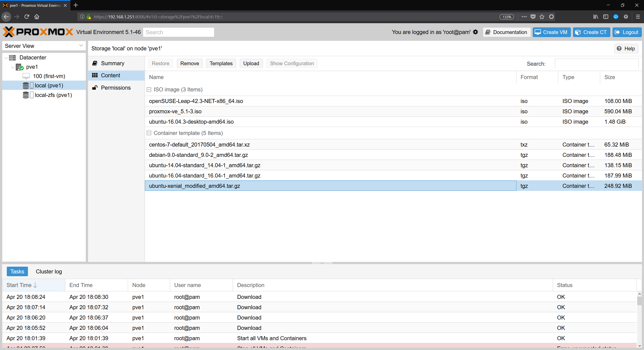
Task: Click the Remove button
Action: pos(190,63)
